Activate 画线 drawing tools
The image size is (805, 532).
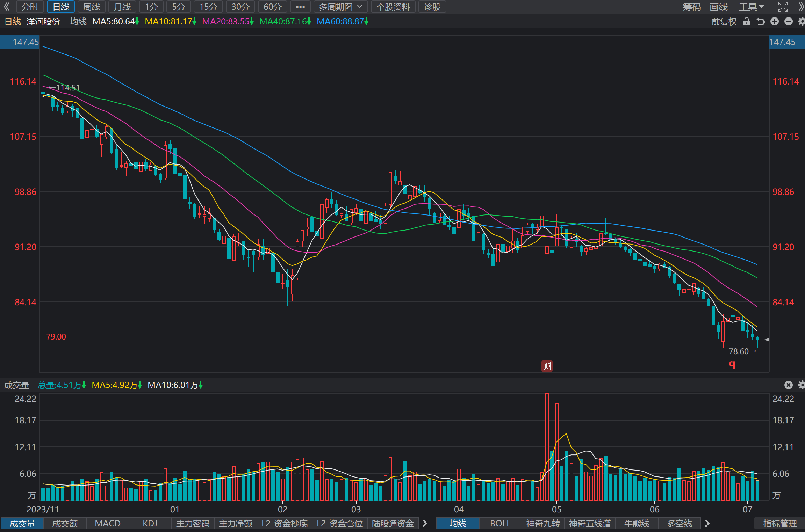coord(719,7)
